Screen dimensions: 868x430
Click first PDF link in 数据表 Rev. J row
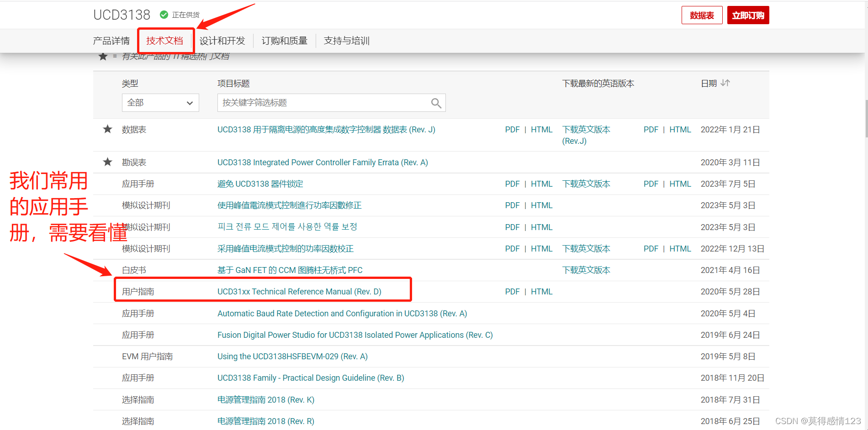(x=512, y=130)
